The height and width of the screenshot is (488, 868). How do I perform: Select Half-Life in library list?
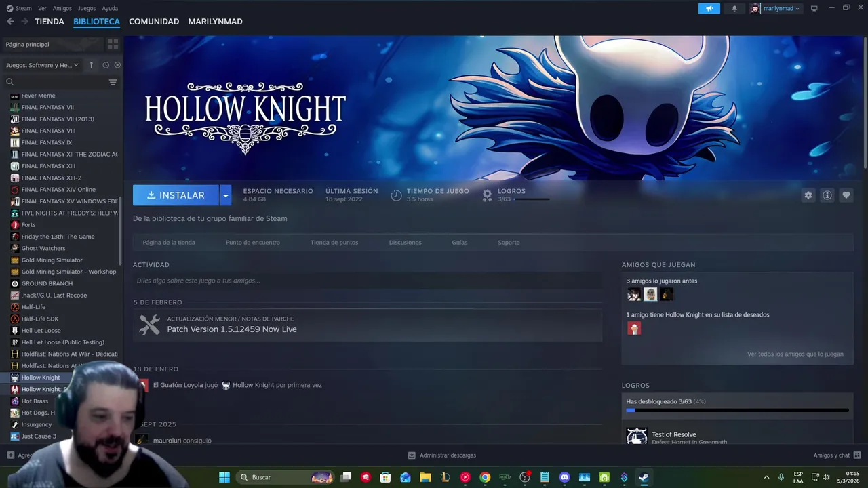[x=33, y=307]
